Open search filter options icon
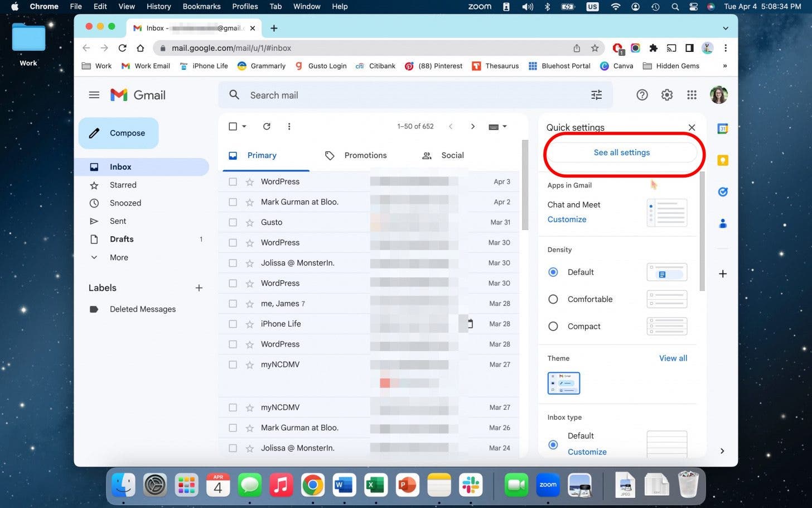The height and width of the screenshot is (508, 812). [x=596, y=95]
